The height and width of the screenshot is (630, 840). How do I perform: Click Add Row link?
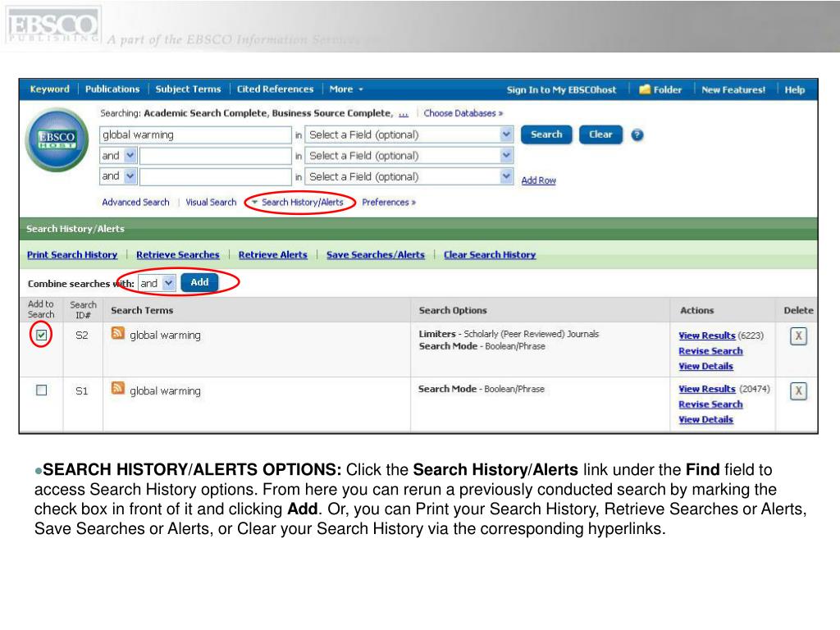point(538,180)
